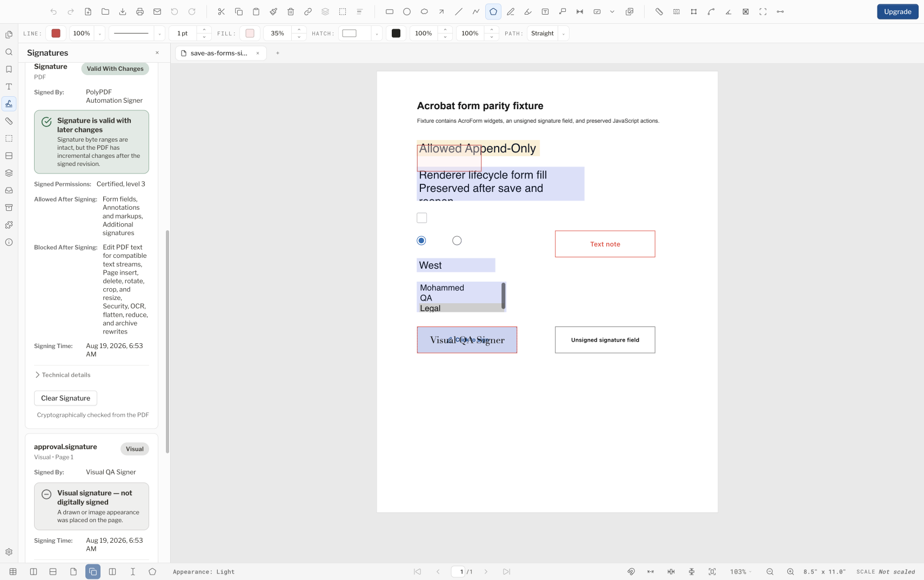
Task: Select the Ruler measure tool
Action: [x=659, y=11]
